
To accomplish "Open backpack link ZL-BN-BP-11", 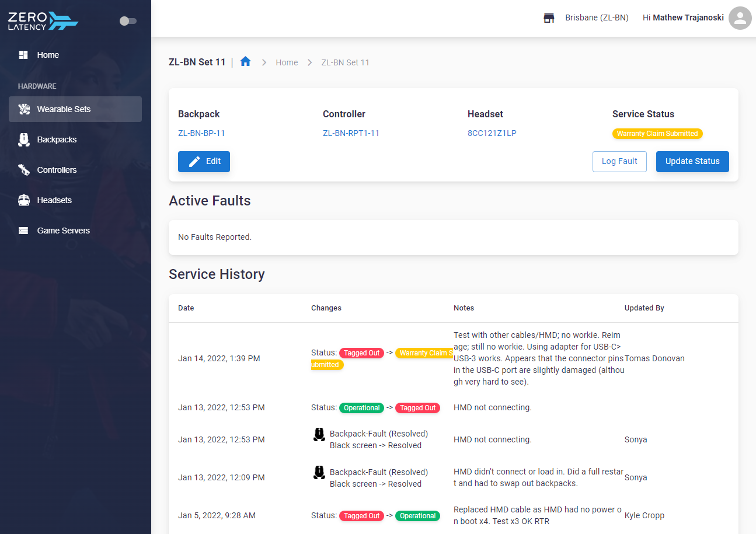I will [x=201, y=133].
